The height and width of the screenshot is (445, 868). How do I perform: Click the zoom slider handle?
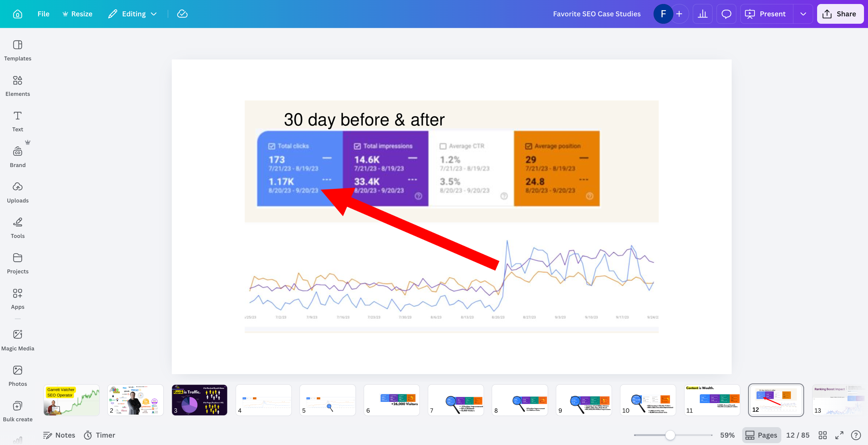670,435
